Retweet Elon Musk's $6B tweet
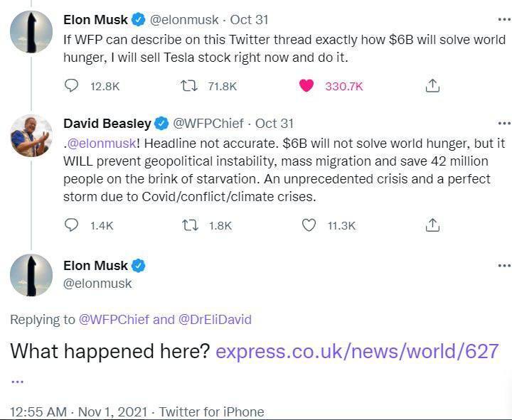The width and height of the screenshot is (512, 420). point(188,85)
